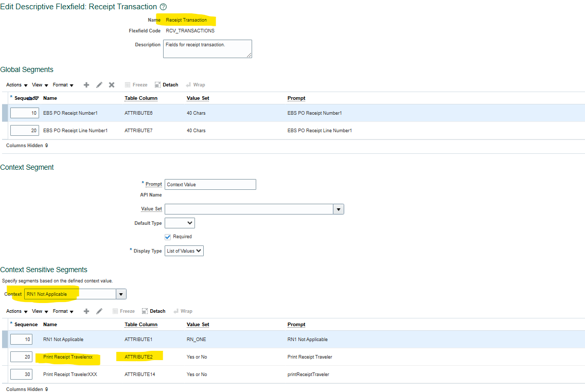Click Receipt Transaction name value

point(186,20)
